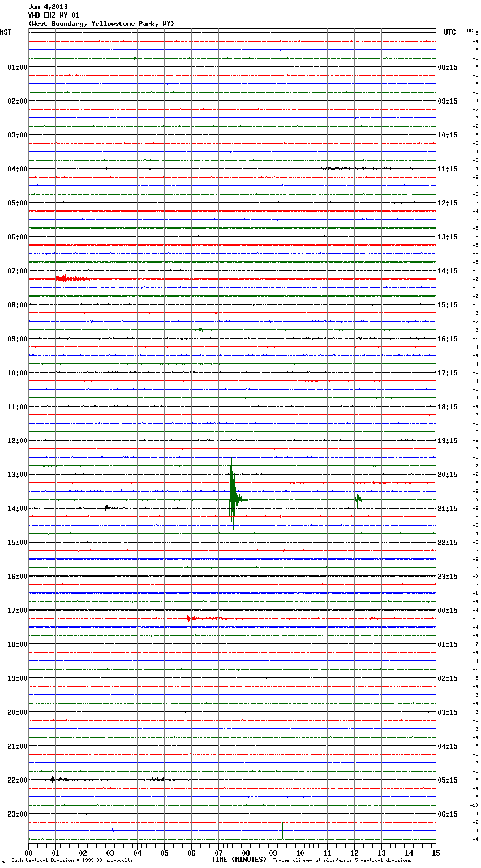Click the large green earthquake waveform burst
This screenshot has height=868, width=481.
pyautogui.click(x=232, y=499)
